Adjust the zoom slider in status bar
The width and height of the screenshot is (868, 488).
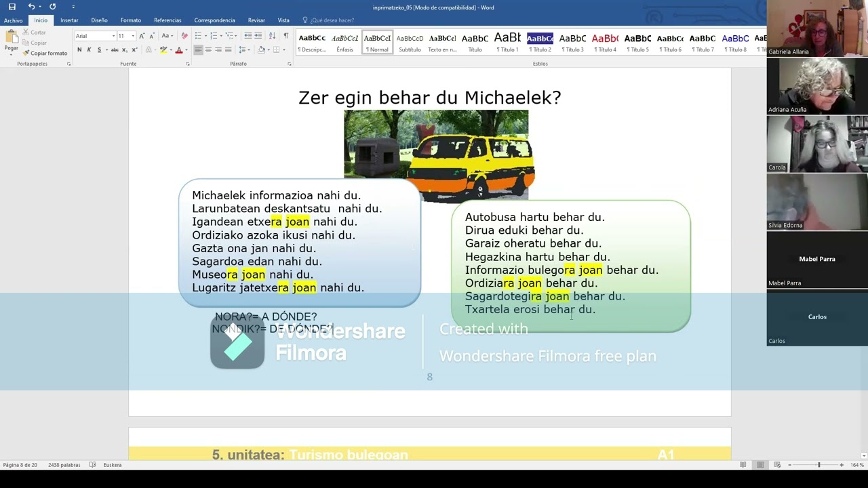point(818,465)
